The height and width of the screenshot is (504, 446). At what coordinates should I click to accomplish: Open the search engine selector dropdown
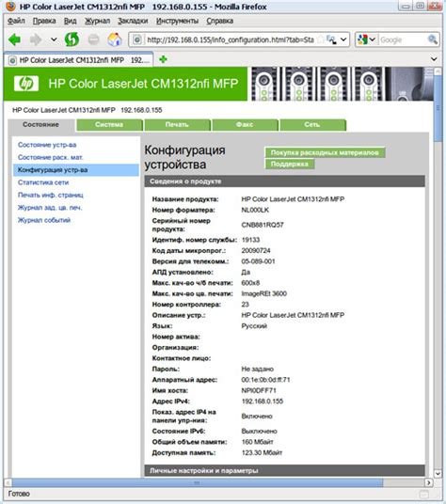pyautogui.click(x=367, y=39)
